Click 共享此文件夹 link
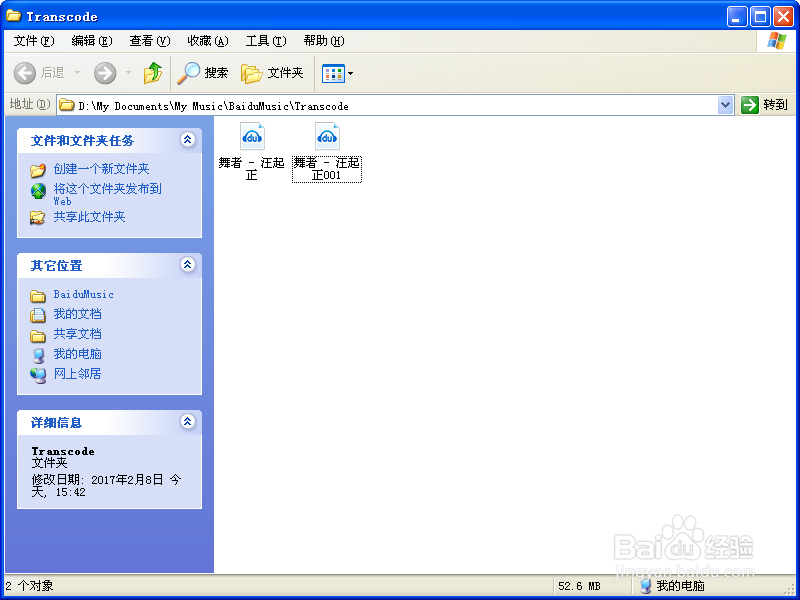The width and height of the screenshot is (800, 600). pyautogui.click(x=89, y=217)
